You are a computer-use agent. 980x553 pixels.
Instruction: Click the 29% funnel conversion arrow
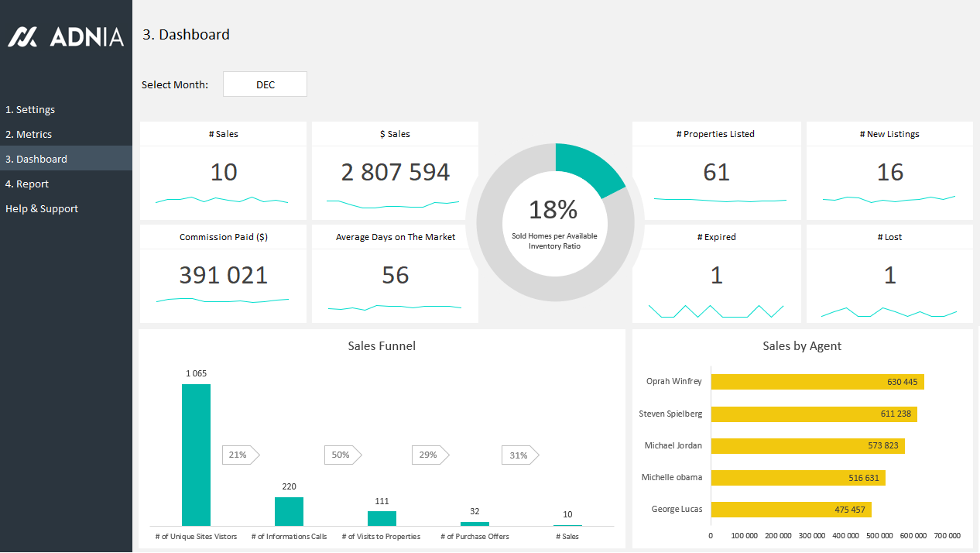click(430, 455)
